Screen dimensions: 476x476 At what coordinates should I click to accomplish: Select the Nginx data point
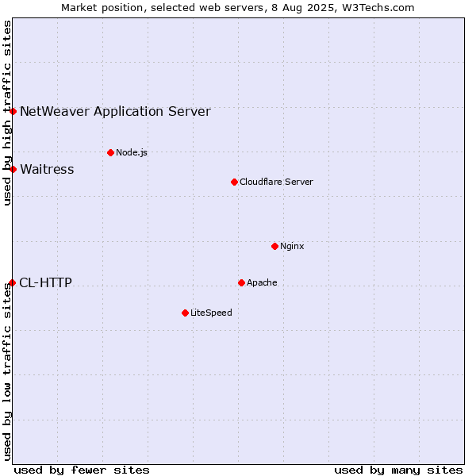coord(275,246)
